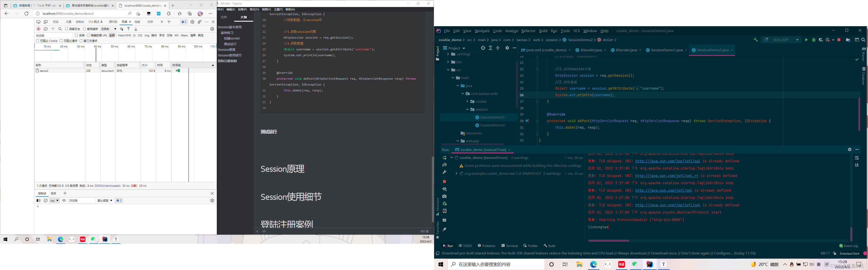Open the 默认级别 log level dropdown
The height and width of the screenshot is (270, 868).
click(x=105, y=200)
